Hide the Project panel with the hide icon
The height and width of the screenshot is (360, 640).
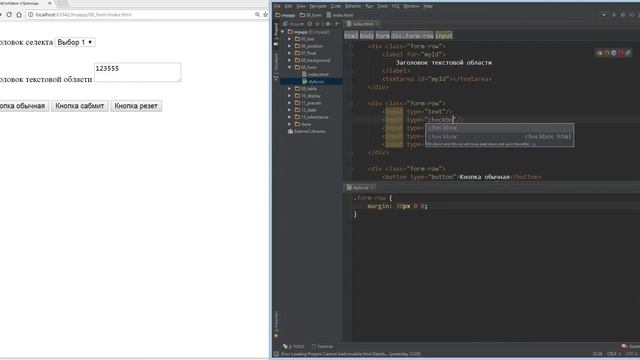tap(337, 24)
